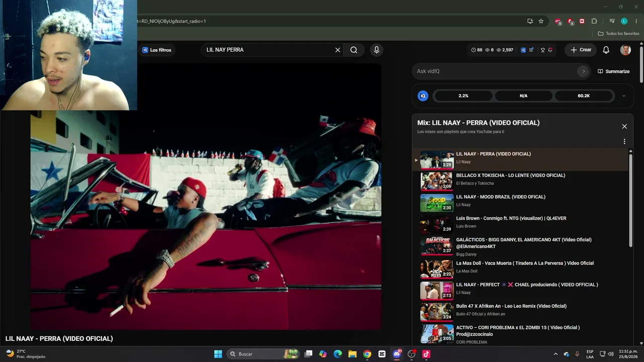Play 'BELLACO X TOKISCHA - LO LENTE' from mix
The image size is (644, 362).
click(520, 180)
